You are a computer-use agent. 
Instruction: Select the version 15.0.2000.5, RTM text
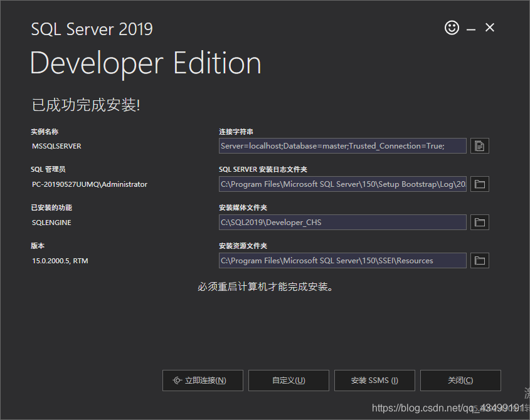[60, 261]
